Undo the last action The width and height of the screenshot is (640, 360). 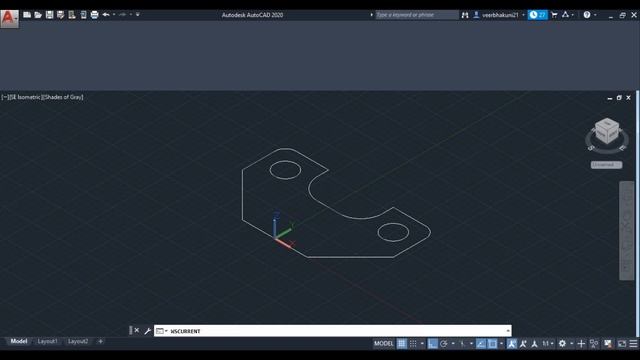coord(106,15)
